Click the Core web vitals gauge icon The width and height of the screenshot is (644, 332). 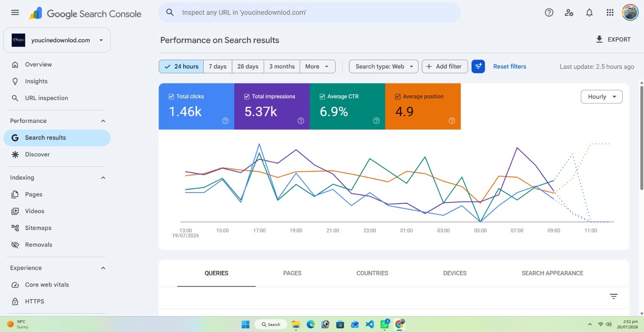(x=15, y=285)
